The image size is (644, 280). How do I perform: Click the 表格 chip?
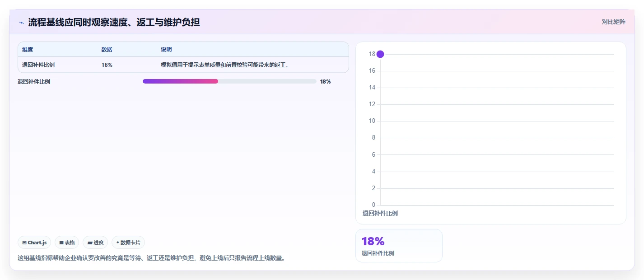tap(67, 243)
